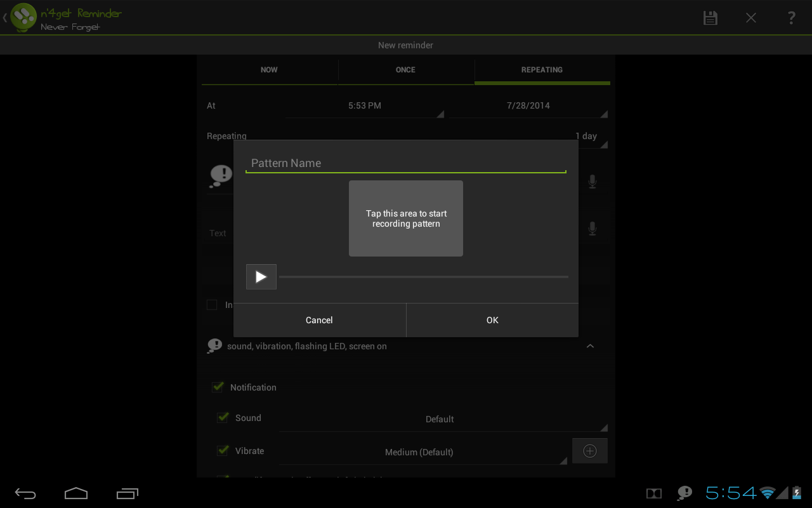Play the recorded vibration pattern
Screen dimensions: 812x508
pos(261,277)
